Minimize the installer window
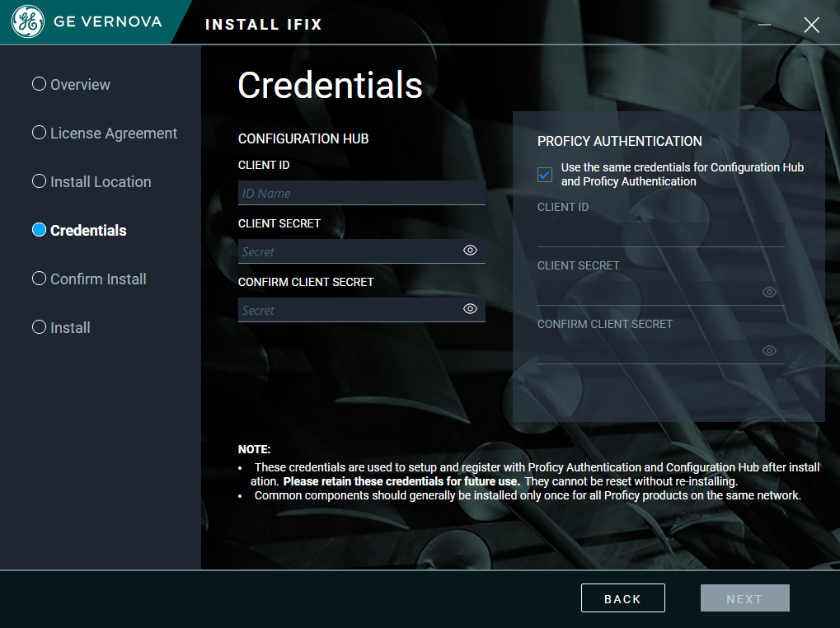 click(x=764, y=25)
